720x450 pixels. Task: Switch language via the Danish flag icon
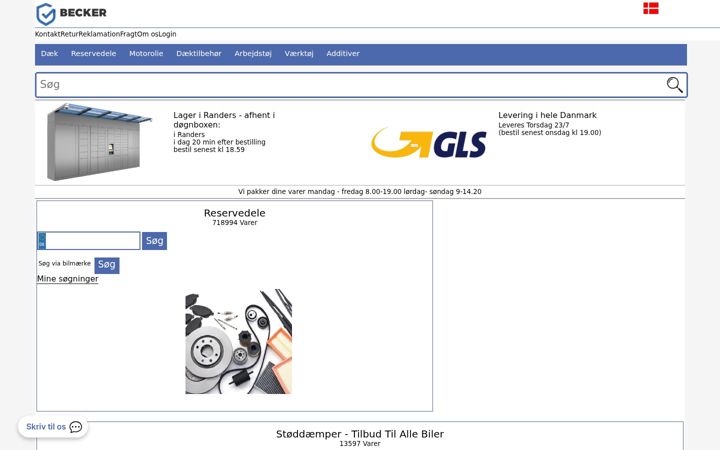[x=651, y=8]
